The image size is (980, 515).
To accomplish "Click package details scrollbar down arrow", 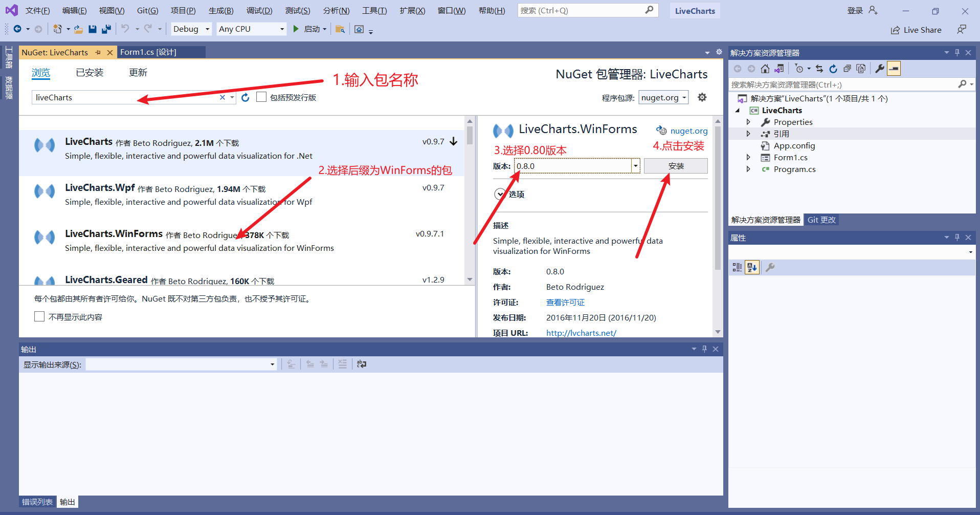I will [x=718, y=332].
